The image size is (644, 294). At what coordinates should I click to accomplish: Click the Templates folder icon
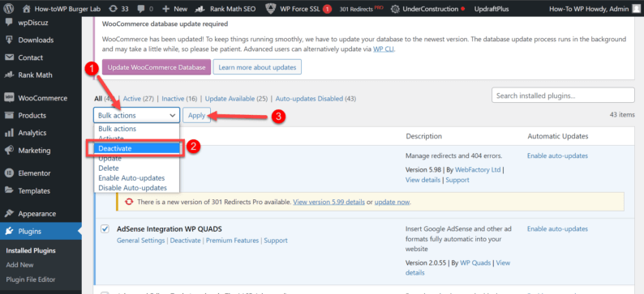(x=9, y=190)
